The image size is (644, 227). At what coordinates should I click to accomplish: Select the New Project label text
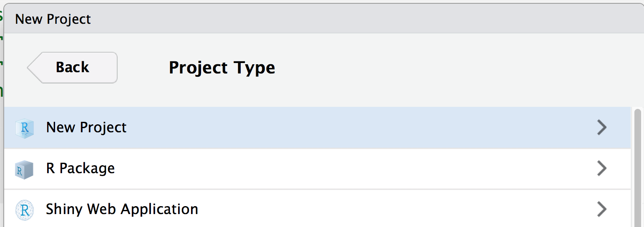pos(86,128)
